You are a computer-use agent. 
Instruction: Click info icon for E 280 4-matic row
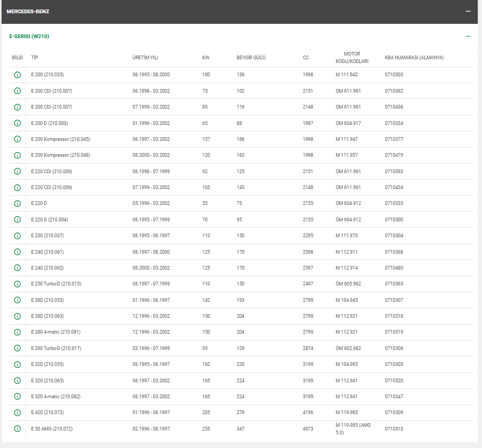click(17, 332)
